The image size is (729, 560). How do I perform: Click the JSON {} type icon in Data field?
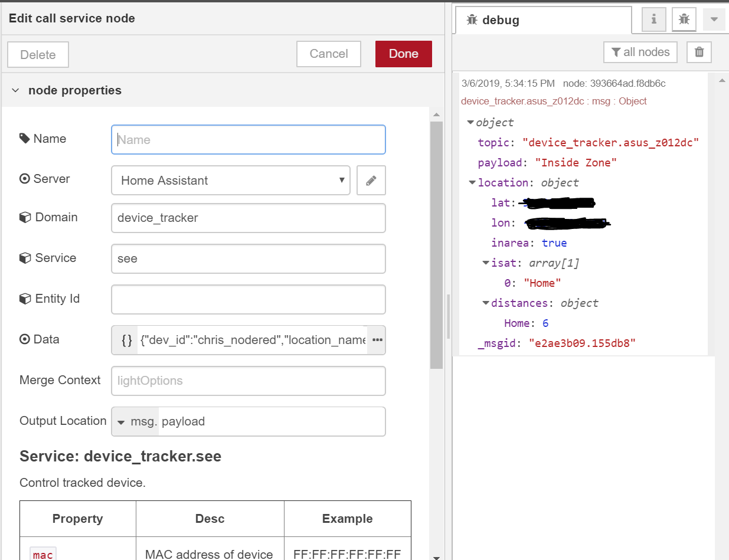point(125,340)
